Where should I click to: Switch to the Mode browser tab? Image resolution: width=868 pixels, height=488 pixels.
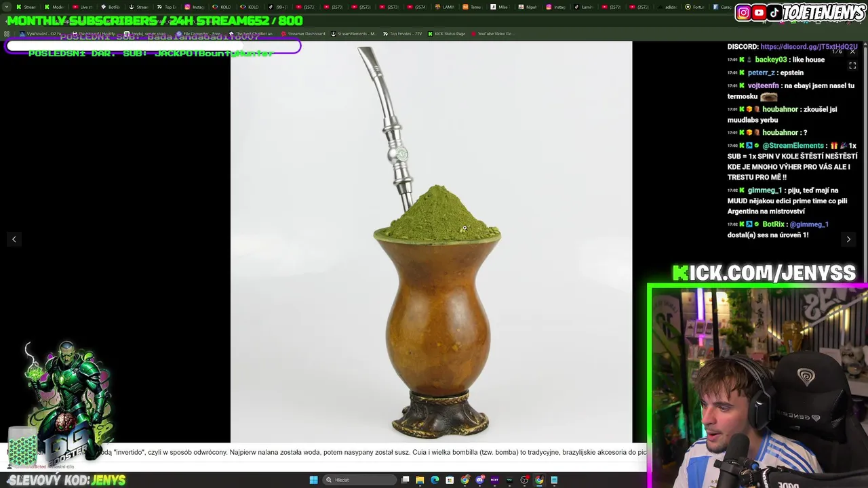54,7
